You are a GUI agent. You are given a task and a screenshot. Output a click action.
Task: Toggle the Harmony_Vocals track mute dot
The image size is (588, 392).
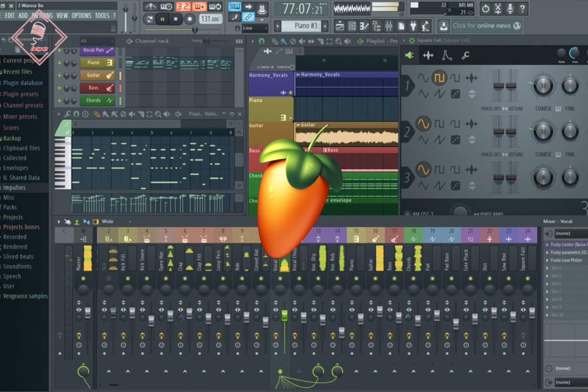(291, 93)
